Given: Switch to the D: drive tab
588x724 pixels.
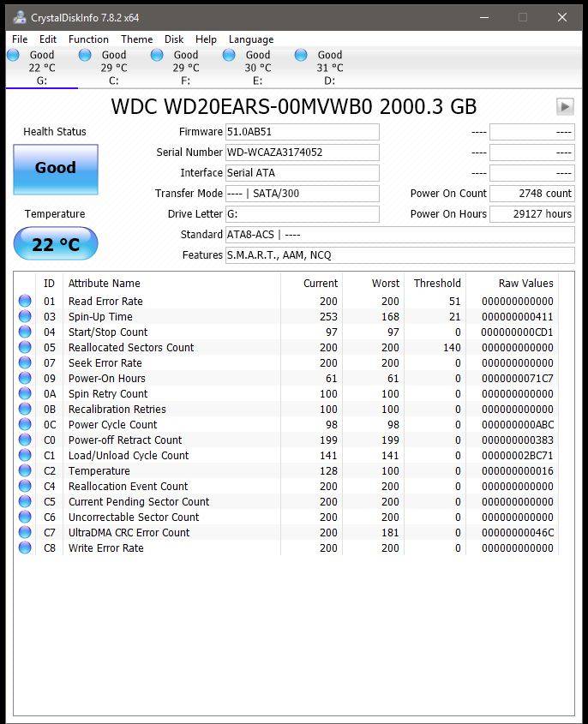Looking at the screenshot, I should tap(330, 68).
